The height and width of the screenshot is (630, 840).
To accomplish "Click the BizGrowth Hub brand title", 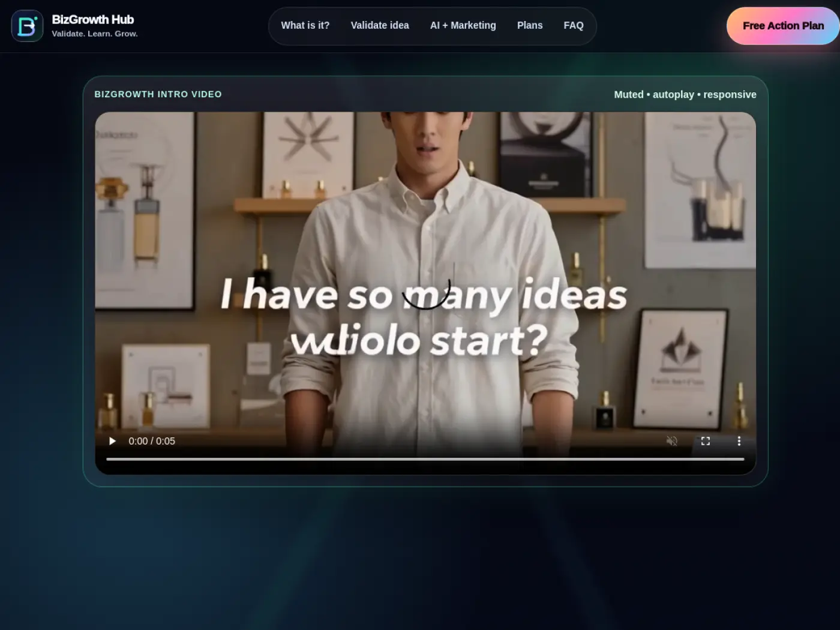I will click(93, 19).
